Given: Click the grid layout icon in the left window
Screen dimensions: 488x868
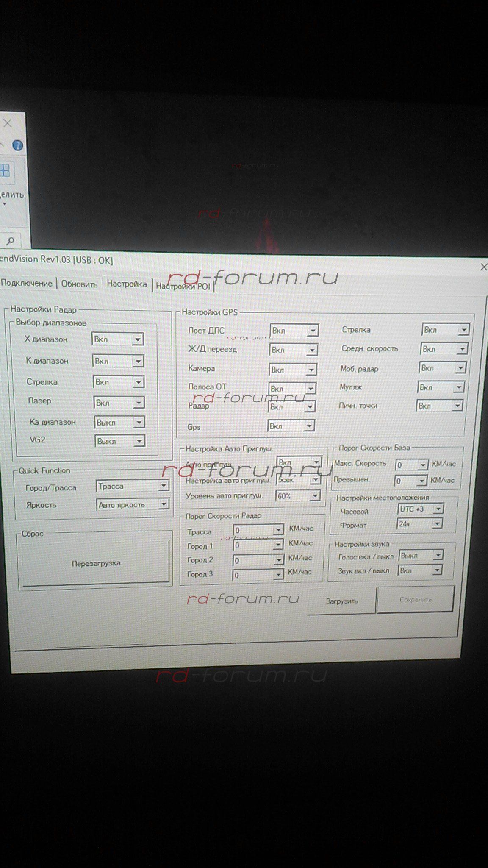Looking at the screenshot, I should click(x=5, y=171).
